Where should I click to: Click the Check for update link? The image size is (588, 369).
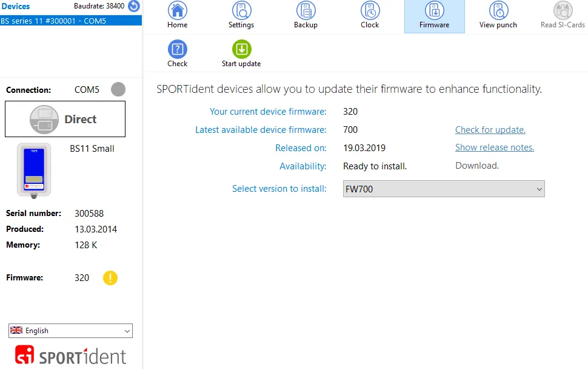(490, 129)
